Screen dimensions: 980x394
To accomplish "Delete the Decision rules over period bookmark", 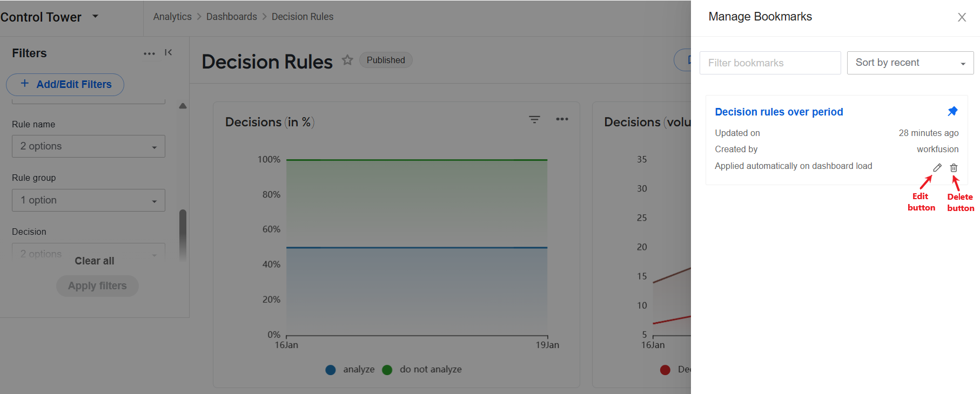I will click(954, 168).
